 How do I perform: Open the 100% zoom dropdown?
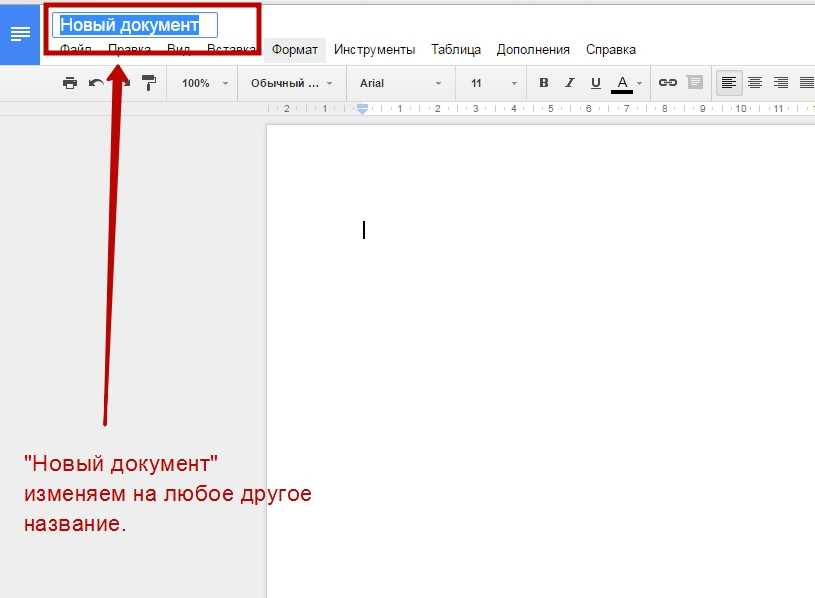205,83
